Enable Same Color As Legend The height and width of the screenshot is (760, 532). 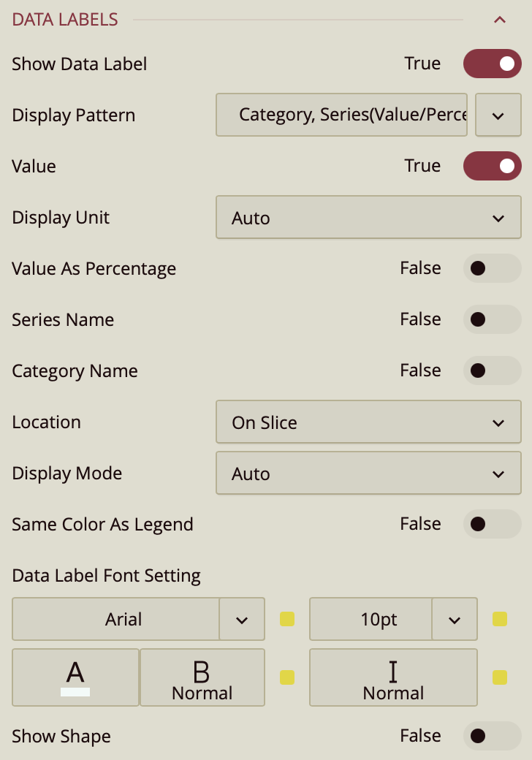point(492,525)
